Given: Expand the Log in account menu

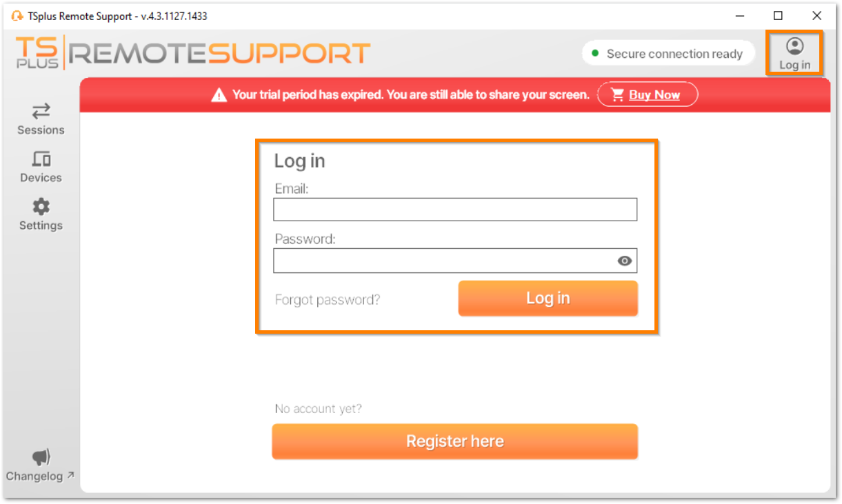Looking at the screenshot, I should tap(794, 52).
